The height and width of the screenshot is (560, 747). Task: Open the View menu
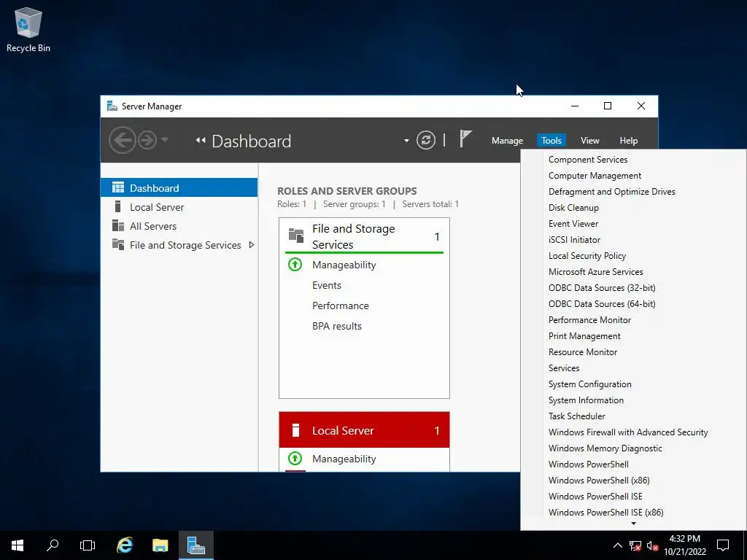pyautogui.click(x=589, y=141)
